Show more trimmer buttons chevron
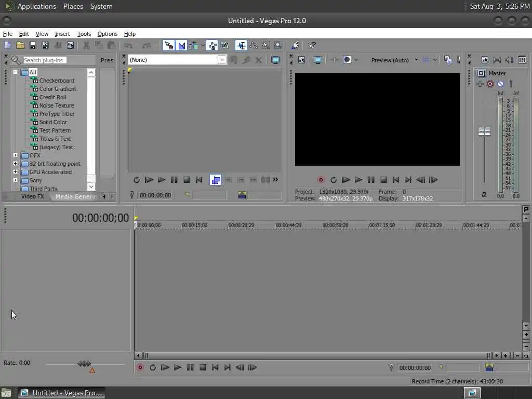This screenshot has width=532, height=399. point(275,179)
